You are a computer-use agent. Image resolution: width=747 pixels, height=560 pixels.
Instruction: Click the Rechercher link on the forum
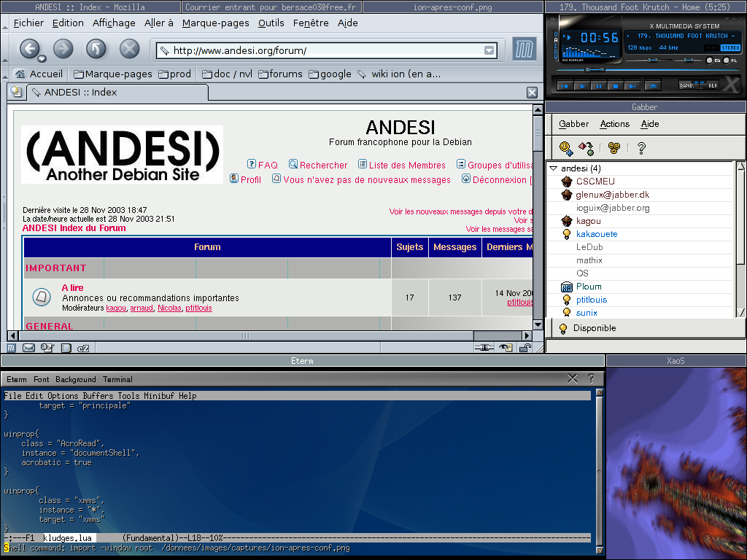pos(323,166)
